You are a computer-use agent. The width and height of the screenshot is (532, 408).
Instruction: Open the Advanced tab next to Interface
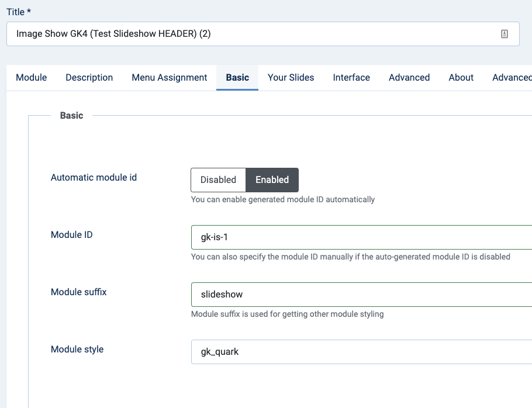pos(409,77)
